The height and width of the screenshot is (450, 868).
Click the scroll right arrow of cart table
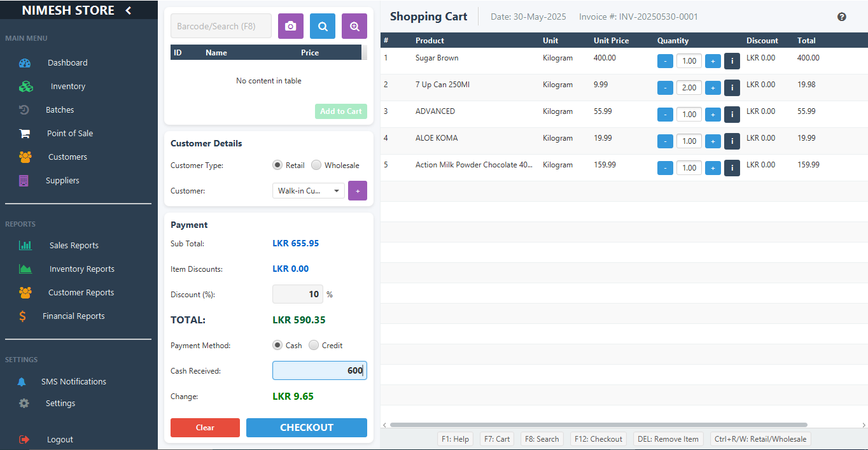point(864,425)
